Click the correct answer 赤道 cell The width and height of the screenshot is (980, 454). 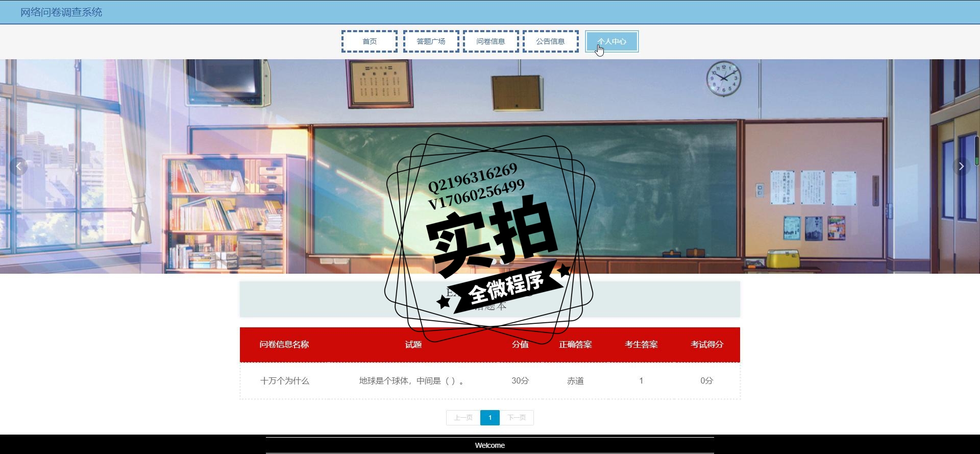[x=575, y=381]
